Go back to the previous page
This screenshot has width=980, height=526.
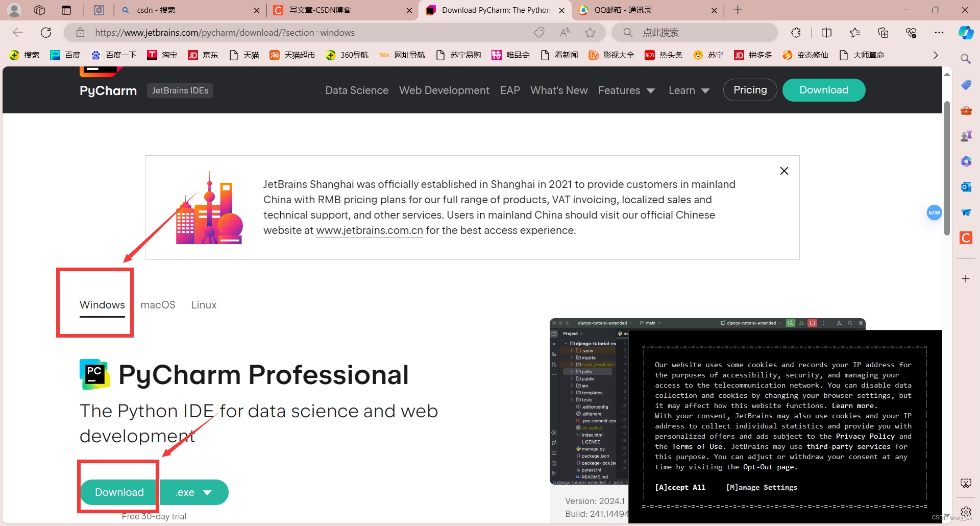coord(18,33)
